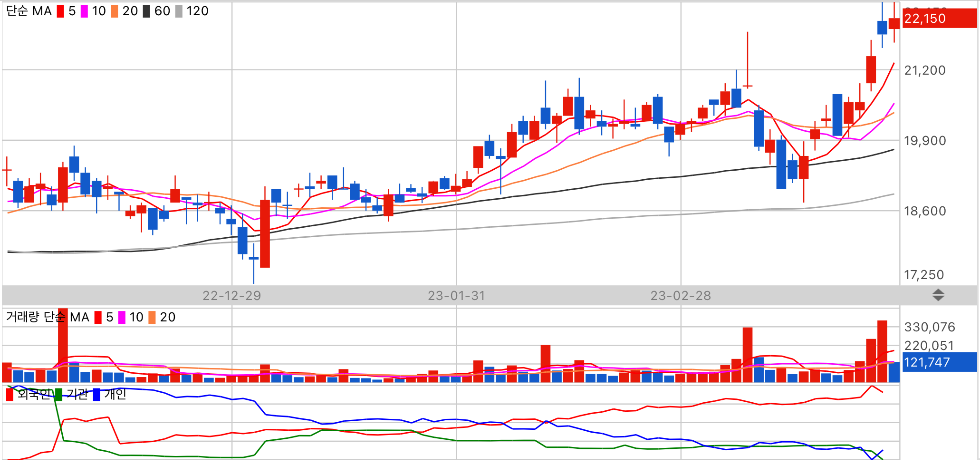Click the orange 20-day MA legend swatch
The height and width of the screenshot is (465, 980).
point(115,11)
